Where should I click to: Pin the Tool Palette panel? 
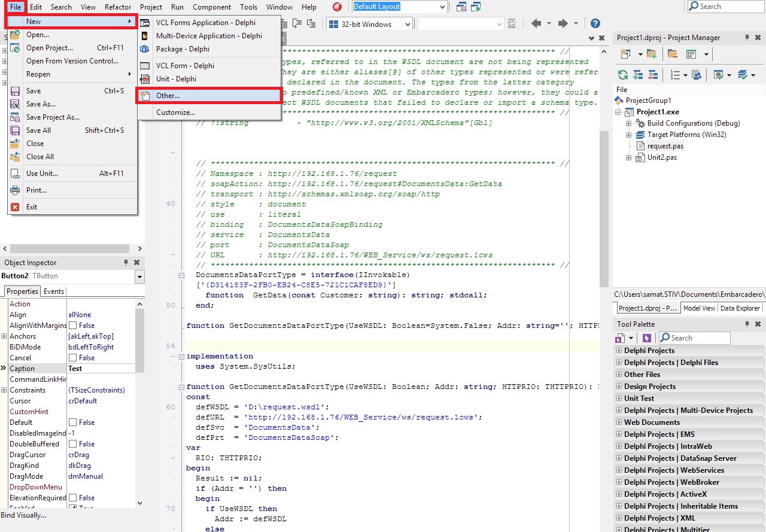click(x=747, y=324)
